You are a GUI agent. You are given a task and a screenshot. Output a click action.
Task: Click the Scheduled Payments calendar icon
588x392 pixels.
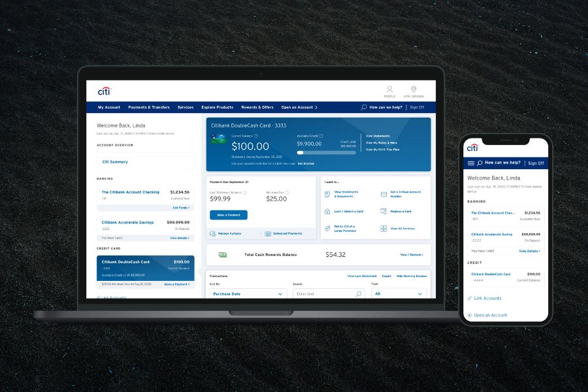coord(268,233)
